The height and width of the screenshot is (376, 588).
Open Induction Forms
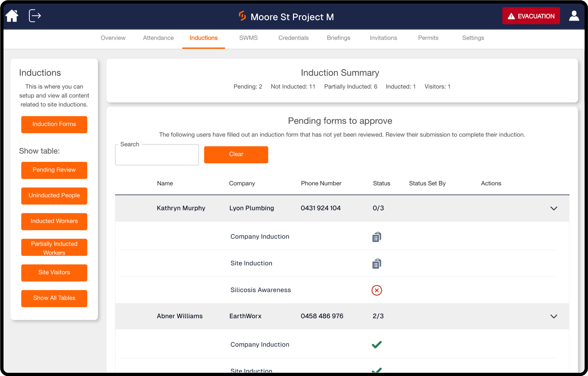point(54,124)
